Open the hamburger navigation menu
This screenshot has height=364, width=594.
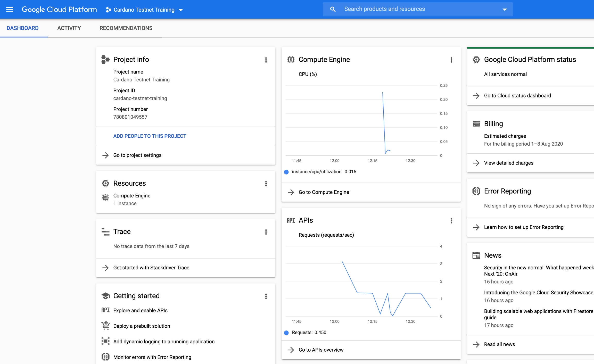click(10, 10)
